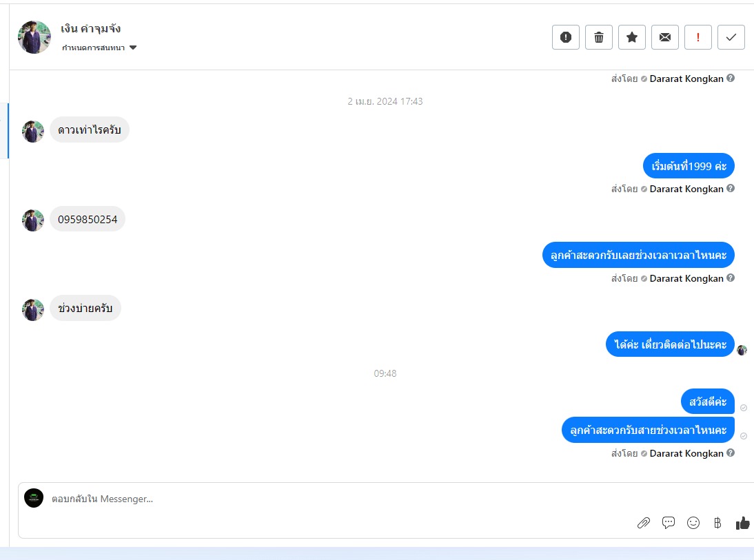754x560 pixels.
Task: Flag conversation with the red exclamation button
Action: point(697,37)
